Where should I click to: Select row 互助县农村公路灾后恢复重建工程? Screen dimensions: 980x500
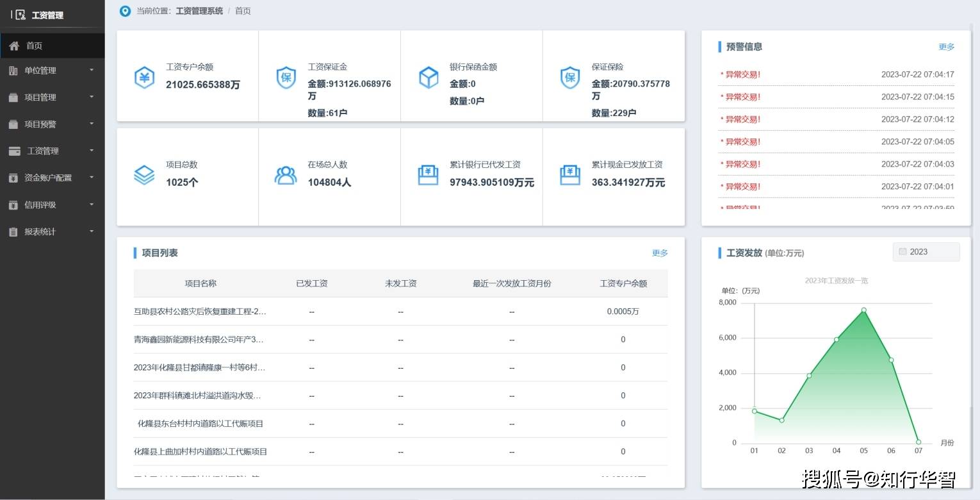[400, 312]
